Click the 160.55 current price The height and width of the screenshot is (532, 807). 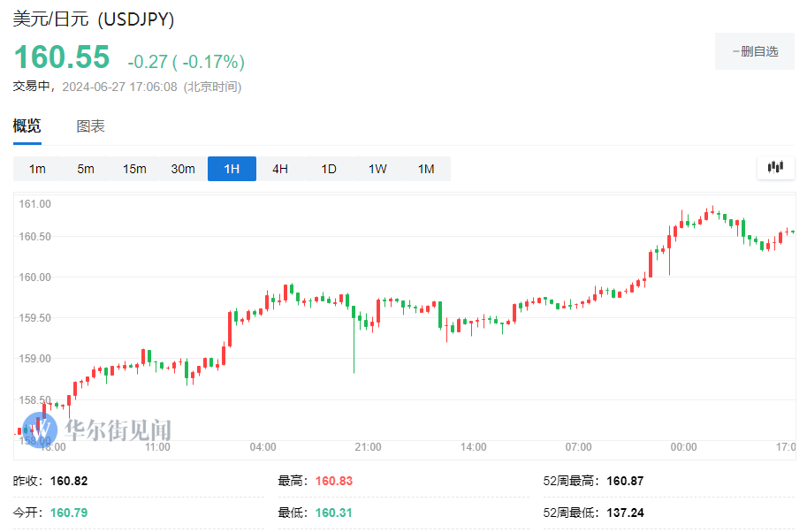(62, 57)
